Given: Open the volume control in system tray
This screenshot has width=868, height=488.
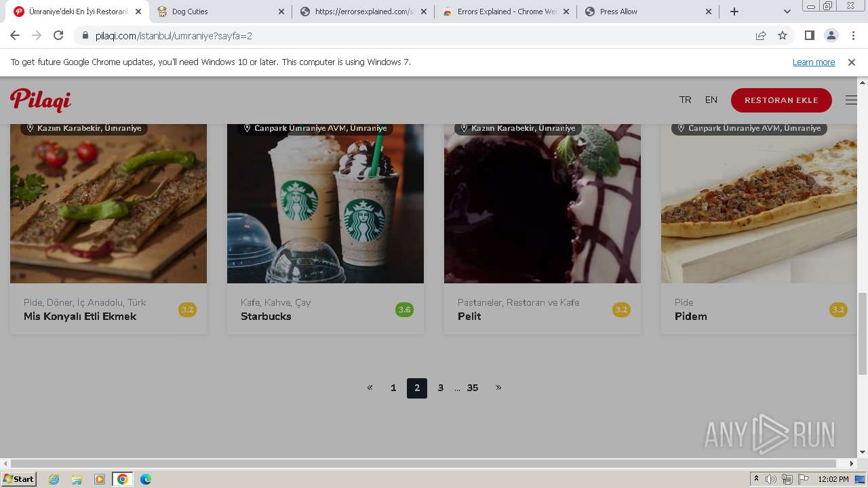Looking at the screenshot, I should point(771,479).
